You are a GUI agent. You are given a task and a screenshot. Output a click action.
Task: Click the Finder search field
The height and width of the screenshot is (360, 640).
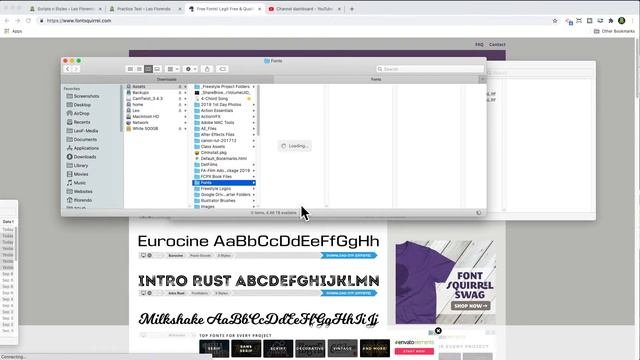pos(430,69)
